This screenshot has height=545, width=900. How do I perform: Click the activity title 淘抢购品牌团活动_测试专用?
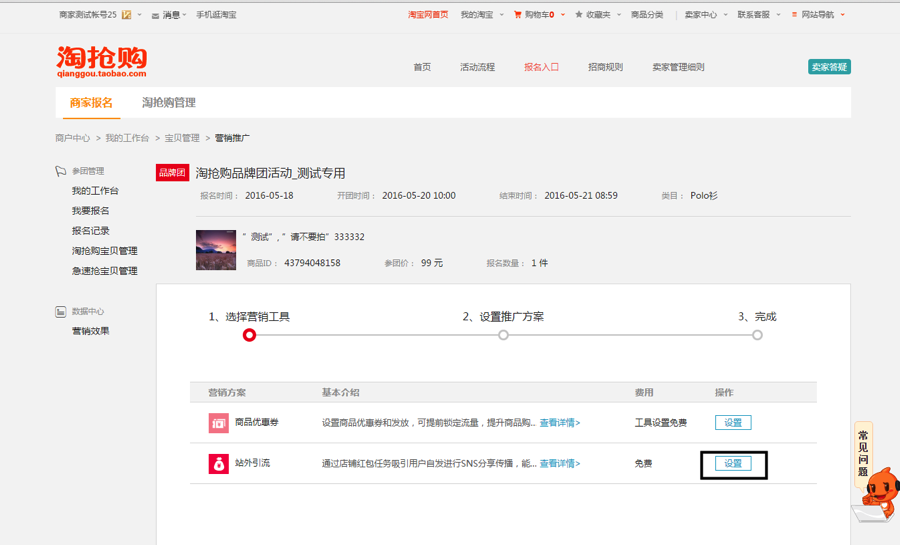(270, 173)
